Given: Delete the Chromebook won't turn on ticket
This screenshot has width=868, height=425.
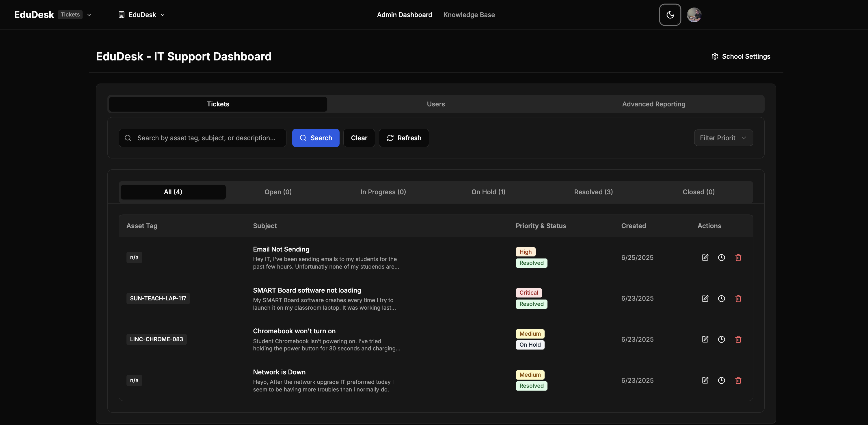Looking at the screenshot, I should pyautogui.click(x=738, y=339).
